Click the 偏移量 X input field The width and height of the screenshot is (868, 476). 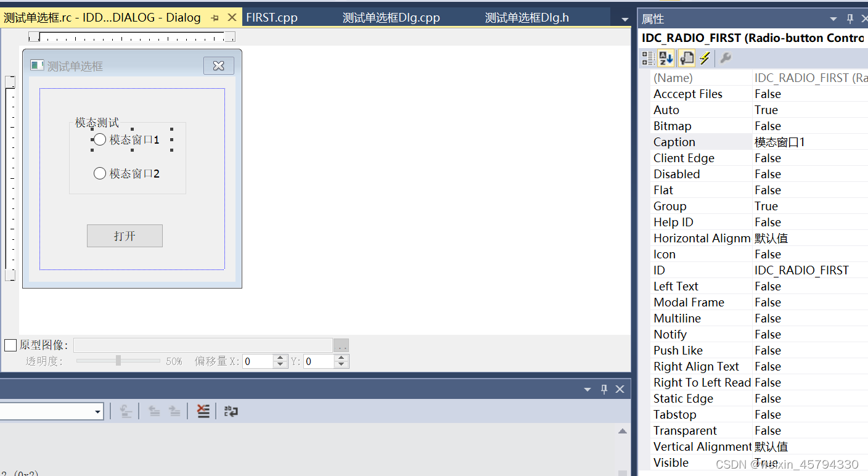[258, 361]
